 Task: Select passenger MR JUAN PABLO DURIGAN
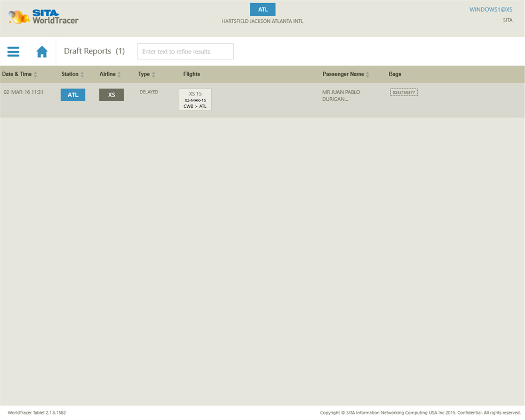[x=341, y=95]
